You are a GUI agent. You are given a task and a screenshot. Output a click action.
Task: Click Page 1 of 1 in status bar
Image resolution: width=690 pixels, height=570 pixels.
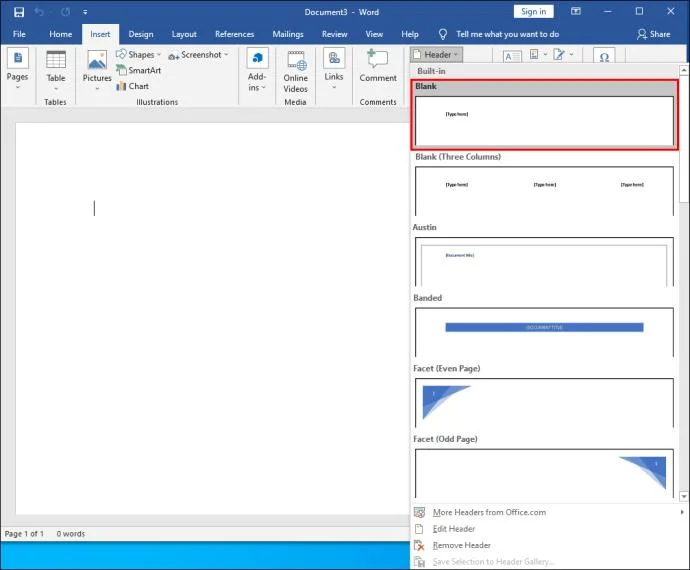(x=24, y=534)
